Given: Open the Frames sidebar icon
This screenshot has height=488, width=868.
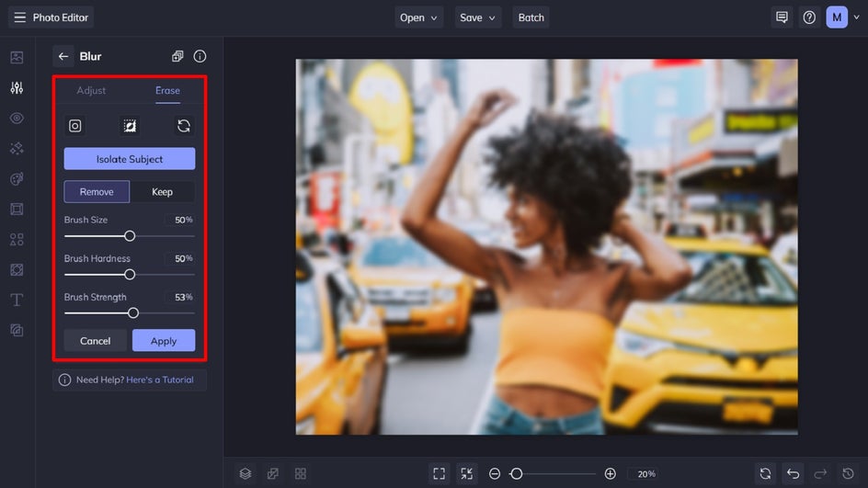Looking at the screenshot, I should [17, 210].
